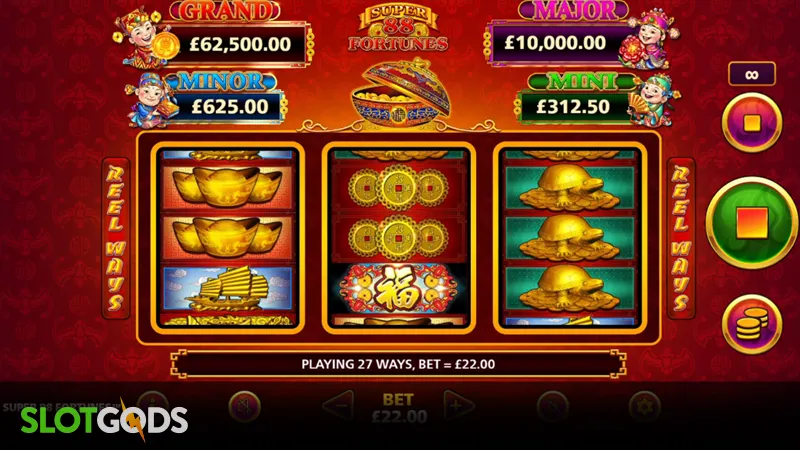
Task: Click the golden coin pot bowl
Action: (399, 95)
